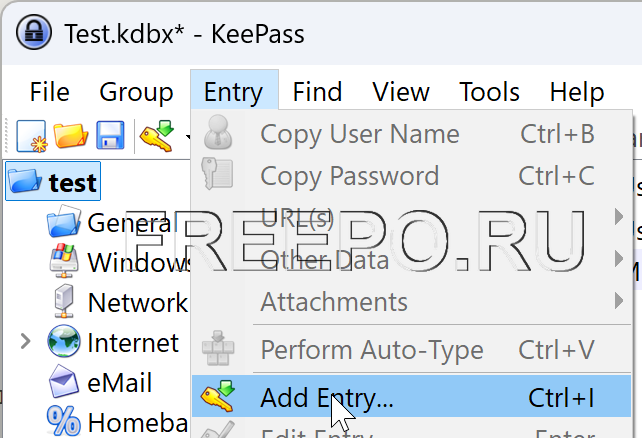Viewport: 642px width, 438px height.
Task: Open the Attachments submenu arrow
Action: coord(619,301)
